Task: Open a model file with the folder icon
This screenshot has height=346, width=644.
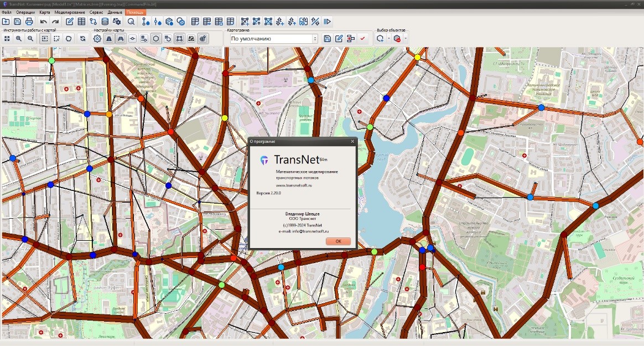Action: tap(6, 22)
